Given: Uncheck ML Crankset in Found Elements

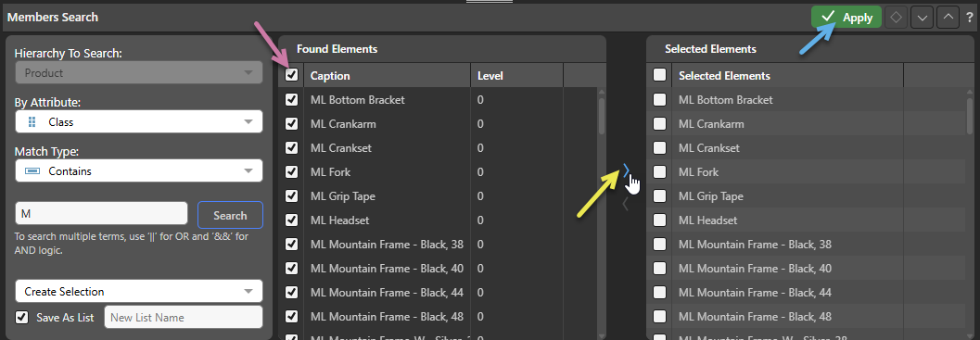Looking at the screenshot, I should (x=291, y=147).
